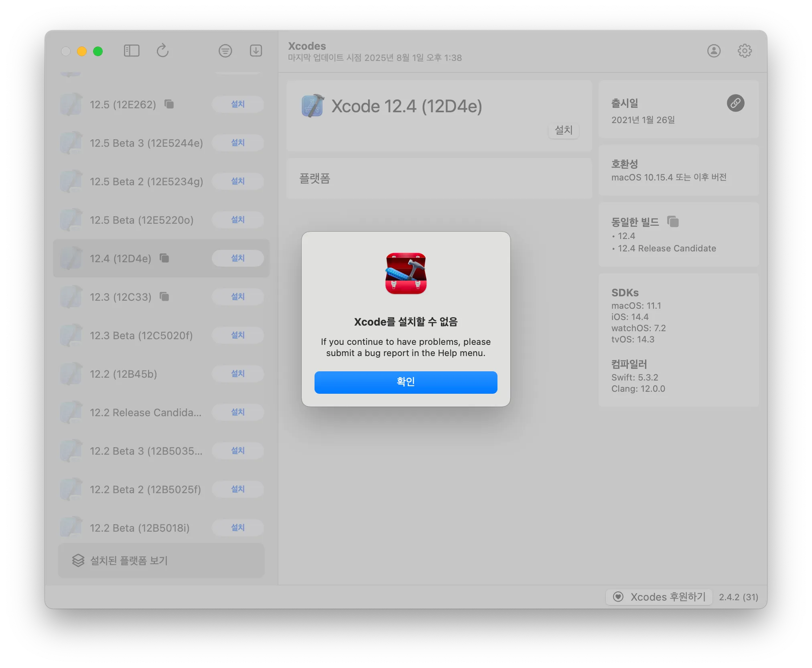Click 설치 in the Xcode 12.4 detail header

563,130
